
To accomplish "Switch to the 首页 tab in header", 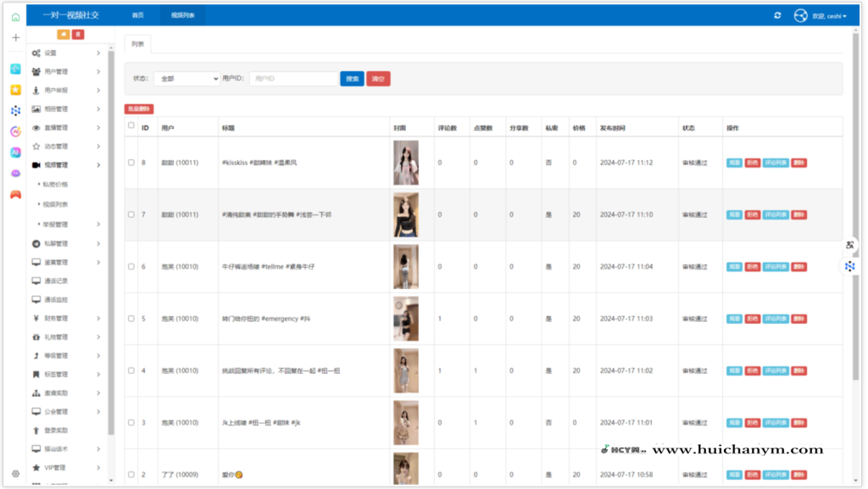I will click(138, 15).
